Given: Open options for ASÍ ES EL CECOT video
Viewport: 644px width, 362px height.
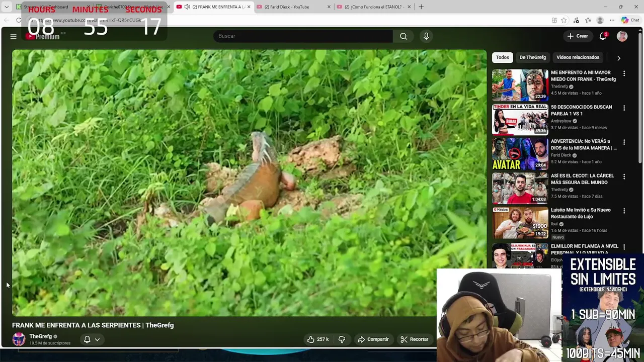Looking at the screenshot, I should (624, 176).
